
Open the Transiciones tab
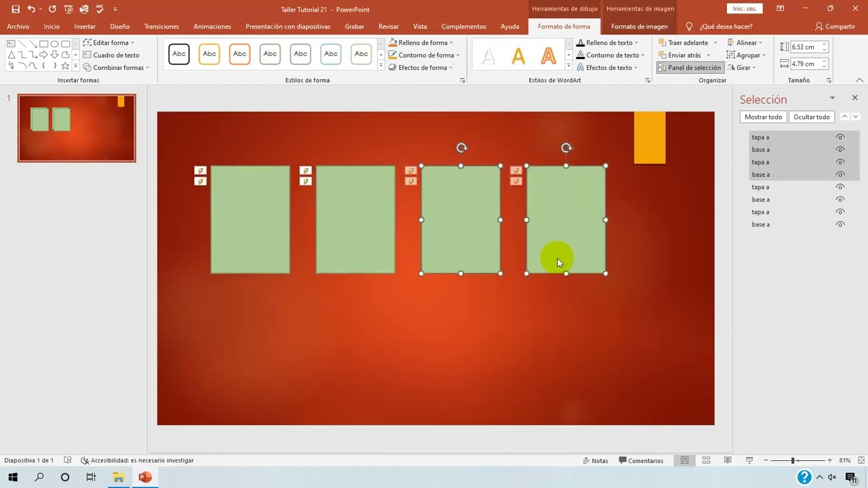(161, 26)
